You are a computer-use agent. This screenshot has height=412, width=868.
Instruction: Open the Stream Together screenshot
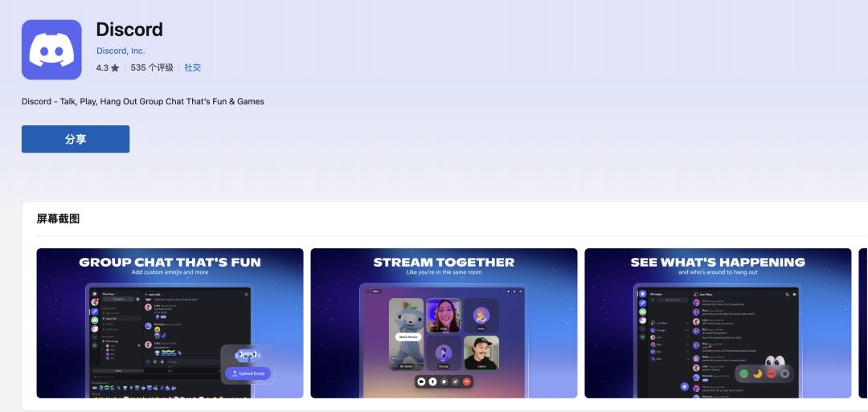[x=444, y=323]
